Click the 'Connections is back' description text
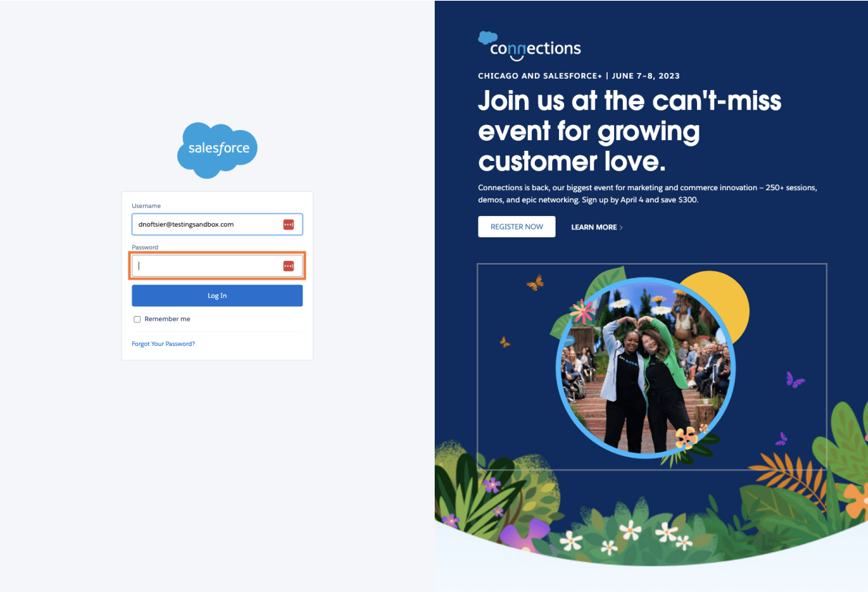Image resolution: width=868 pixels, height=592 pixels. tap(648, 194)
